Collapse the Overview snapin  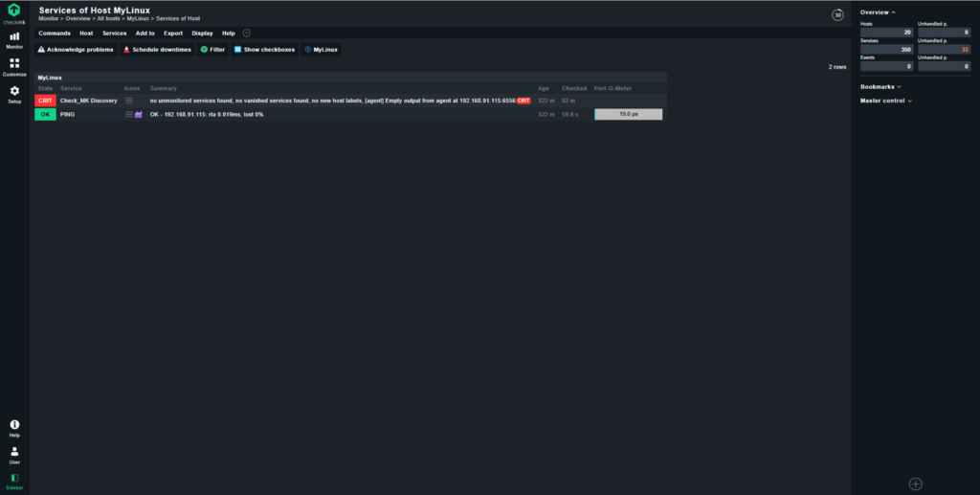(x=878, y=12)
